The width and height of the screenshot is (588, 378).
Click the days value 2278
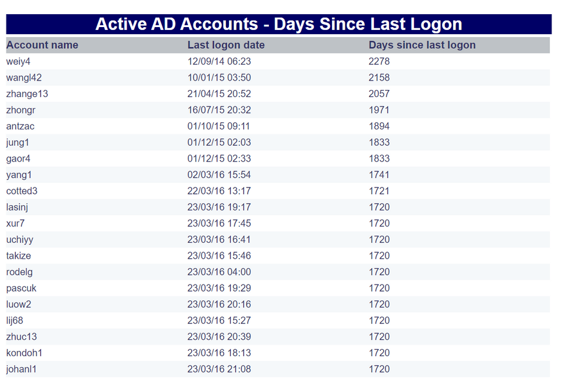[x=379, y=61]
